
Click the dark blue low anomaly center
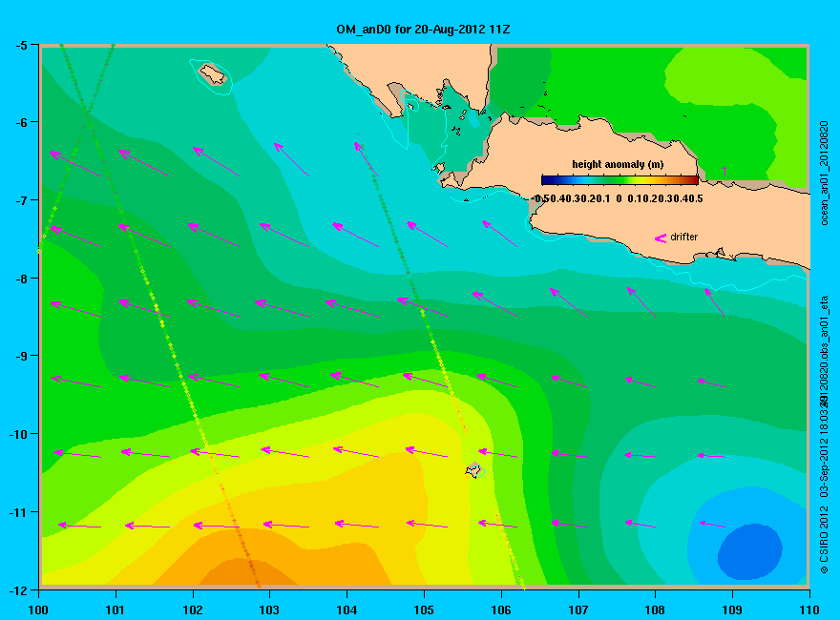click(750, 552)
